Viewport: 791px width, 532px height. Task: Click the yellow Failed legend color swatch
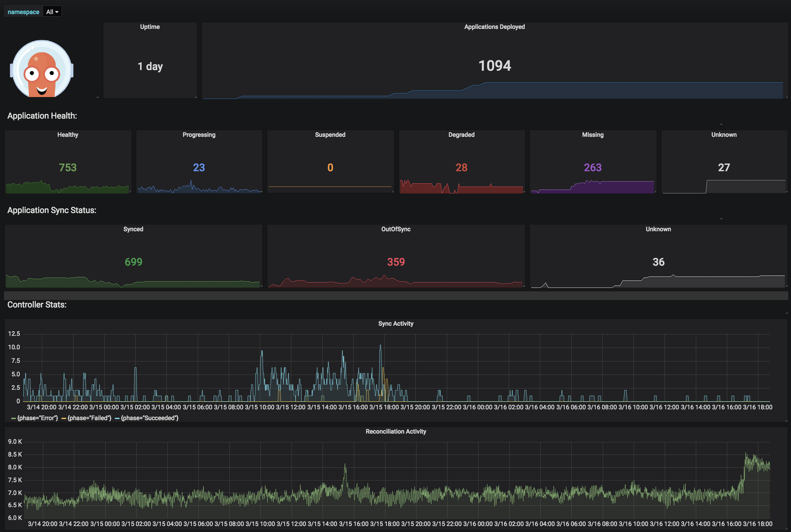64,418
